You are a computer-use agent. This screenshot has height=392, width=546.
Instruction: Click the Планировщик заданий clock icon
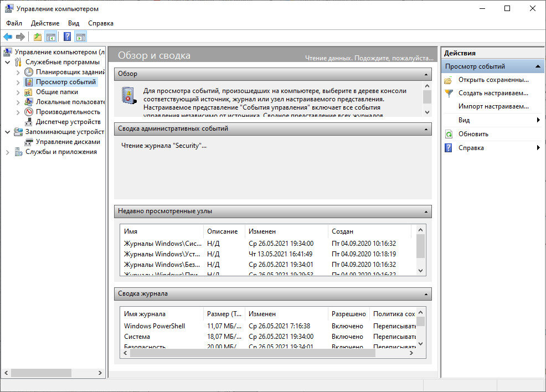(x=29, y=72)
